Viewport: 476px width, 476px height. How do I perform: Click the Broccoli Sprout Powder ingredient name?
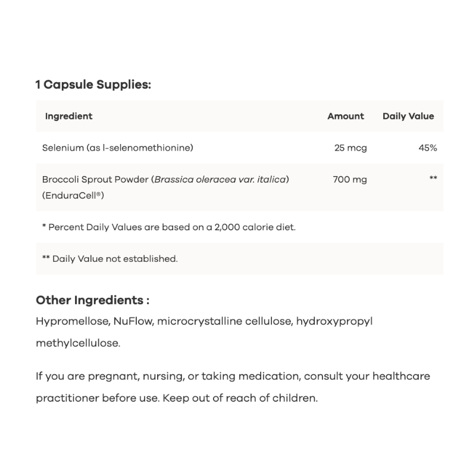coord(96,179)
